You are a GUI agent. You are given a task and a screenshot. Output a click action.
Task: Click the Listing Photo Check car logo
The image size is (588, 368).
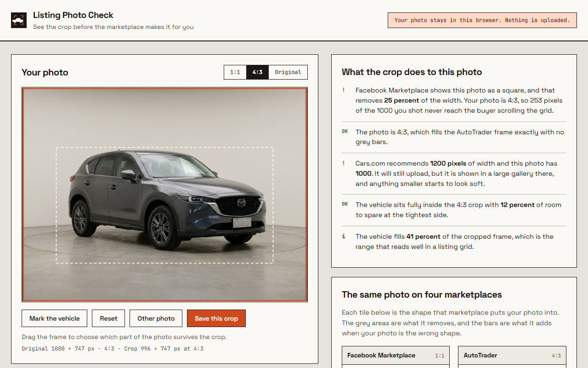(x=19, y=20)
